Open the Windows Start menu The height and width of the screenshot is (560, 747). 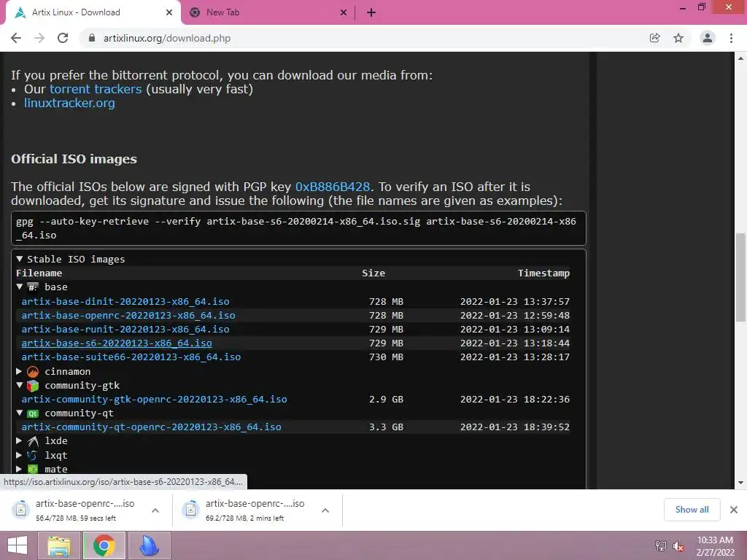coord(18,545)
